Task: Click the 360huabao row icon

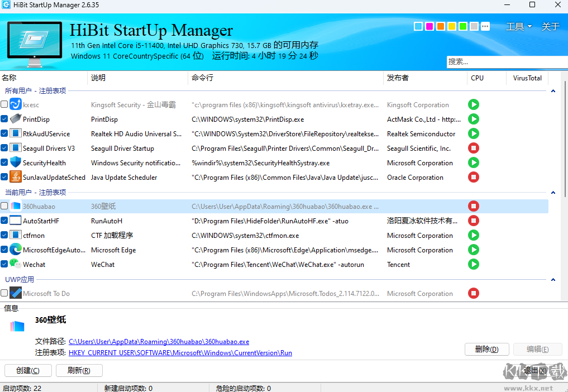Action: click(x=16, y=206)
